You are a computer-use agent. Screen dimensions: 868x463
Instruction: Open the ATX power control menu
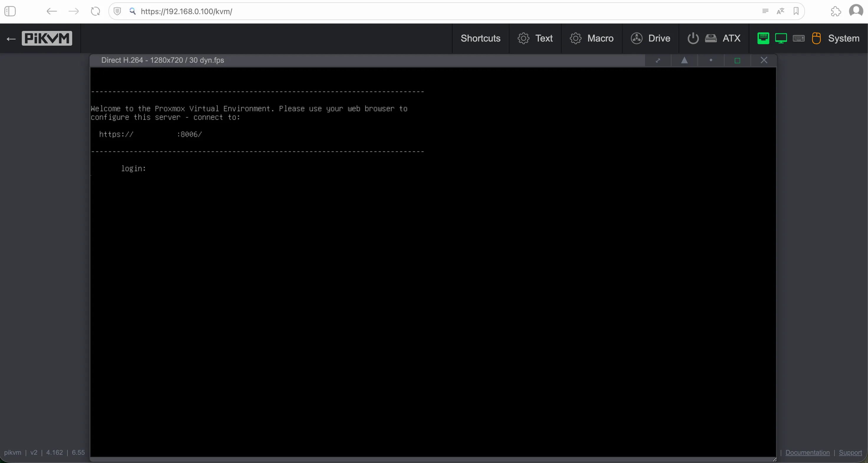coord(714,38)
